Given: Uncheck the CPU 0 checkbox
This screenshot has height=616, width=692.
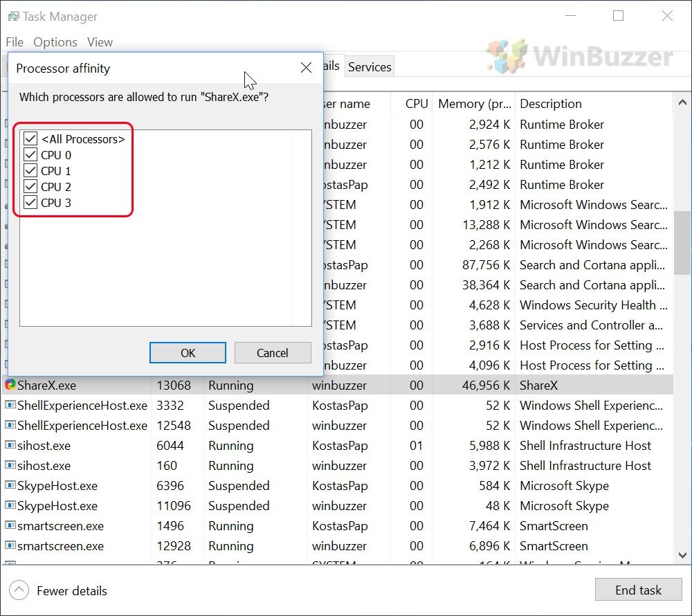Looking at the screenshot, I should click(x=30, y=155).
